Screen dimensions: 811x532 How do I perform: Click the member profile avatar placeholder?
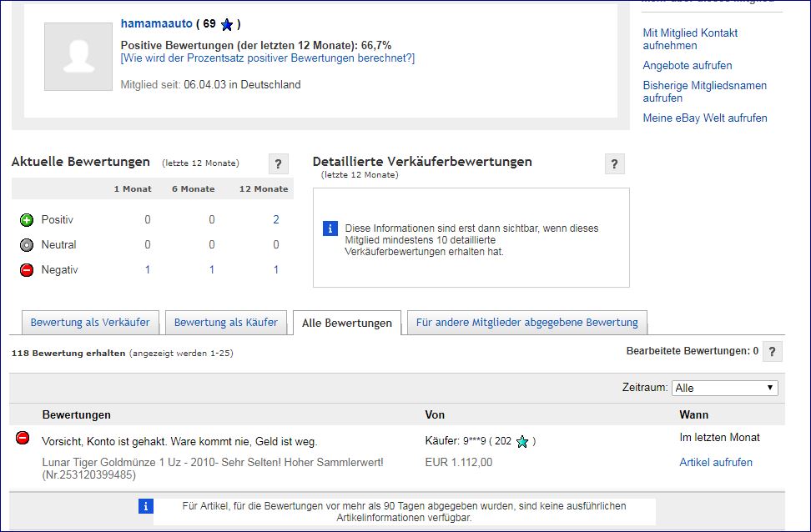[x=78, y=57]
